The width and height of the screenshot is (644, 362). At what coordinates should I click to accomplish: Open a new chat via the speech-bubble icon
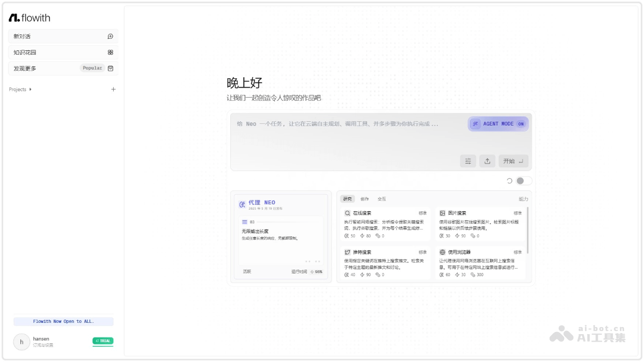pos(111,36)
